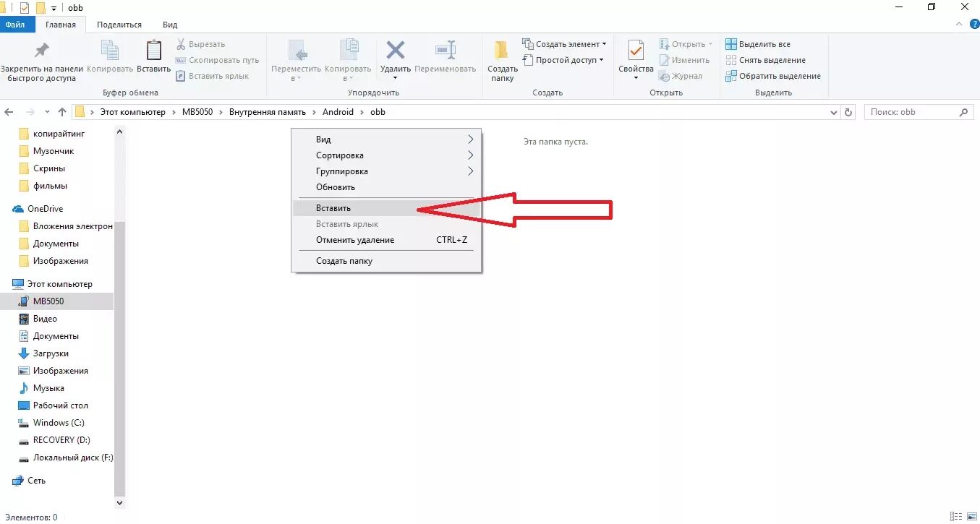Screen dimensions: 980x524
Task: Go back with the left arrow
Action: [9, 112]
